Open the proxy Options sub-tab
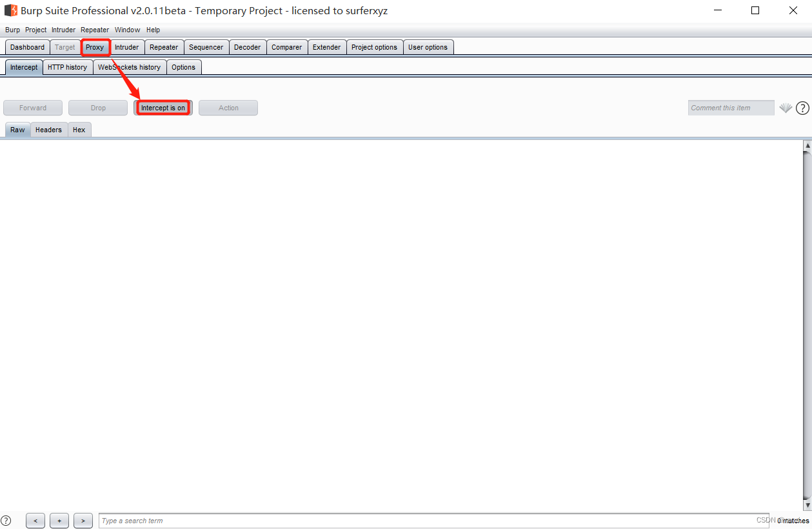This screenshot has height=529, width=812. coord(184,67)
